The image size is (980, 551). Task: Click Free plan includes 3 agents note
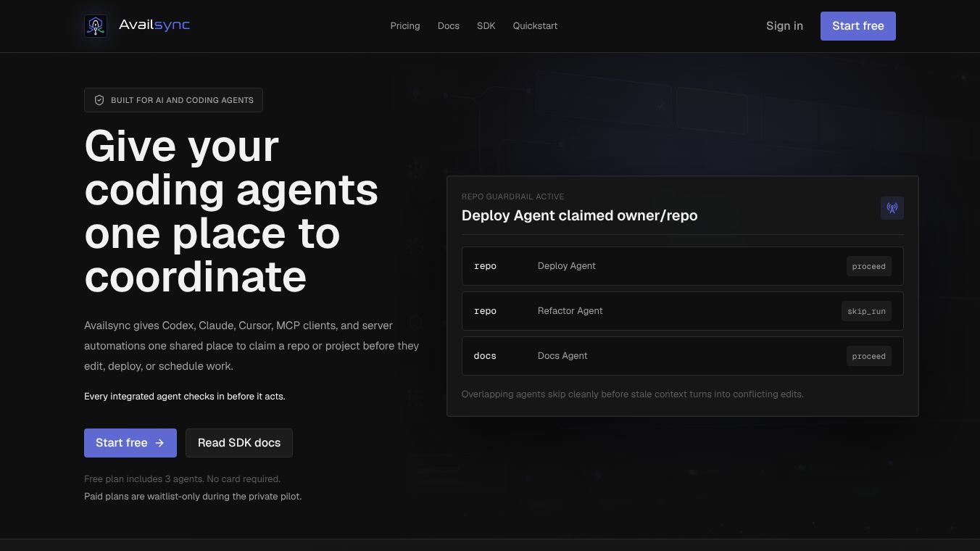point(182,479)
